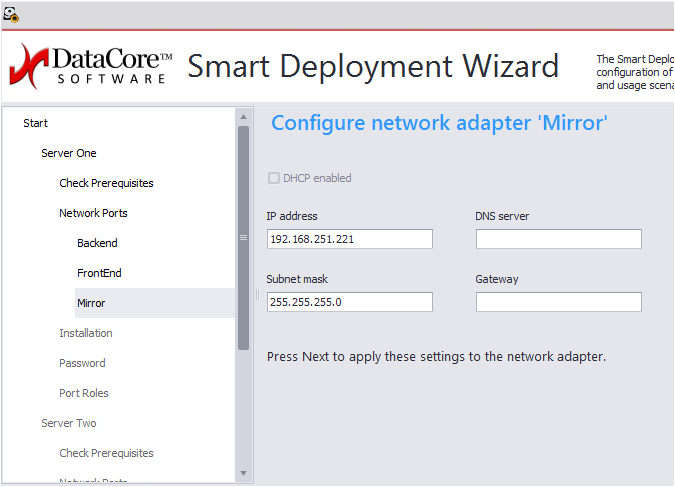Click the Subnet mask label

(x=297, y=279)
